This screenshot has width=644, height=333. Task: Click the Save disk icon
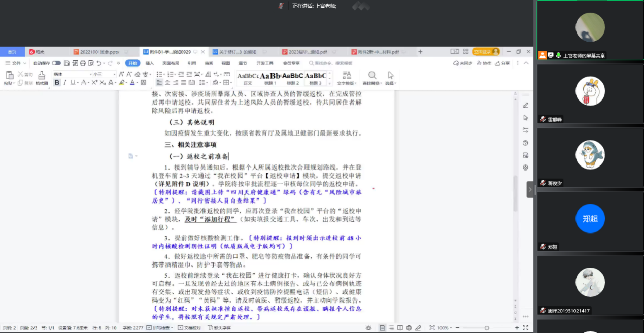coord(66,63)
